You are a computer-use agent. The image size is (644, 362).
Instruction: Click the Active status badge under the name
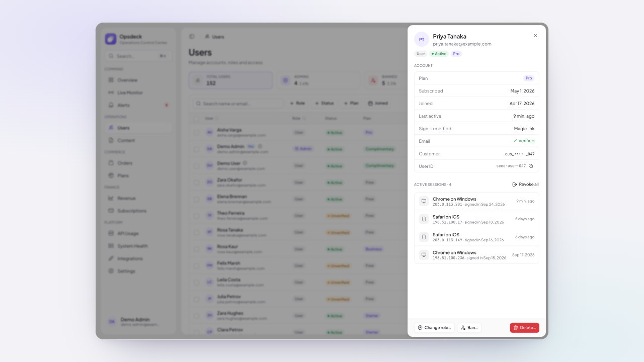(x=439, y=54)
